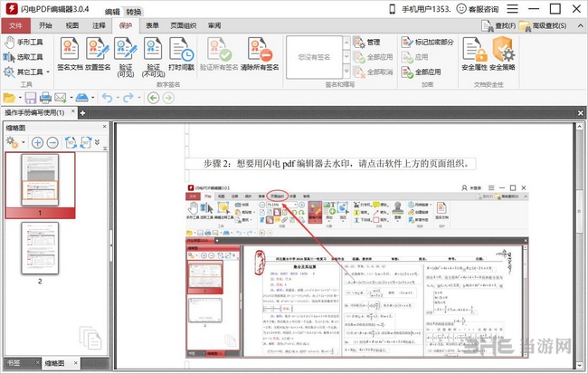Image resolution: width=588 pixels, height=374 pixels.
Task: Click the scanner icon in quick toolbar
Action: 82,98
